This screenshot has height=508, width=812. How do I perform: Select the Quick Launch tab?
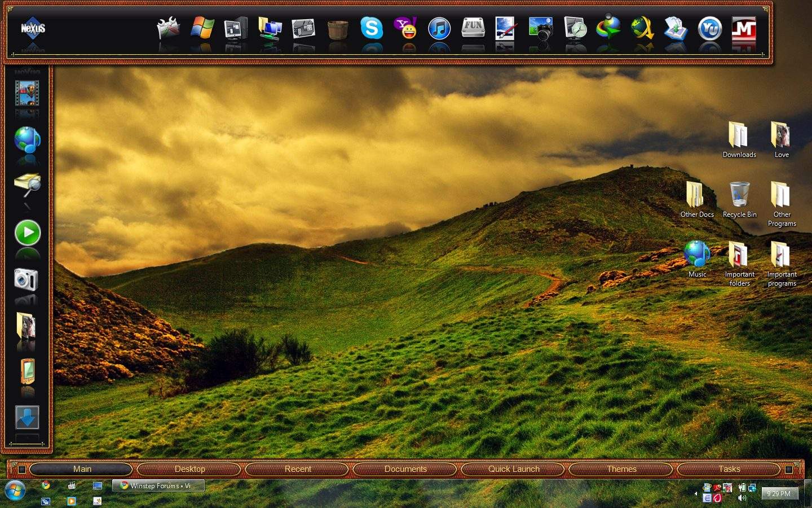(514, 469)
